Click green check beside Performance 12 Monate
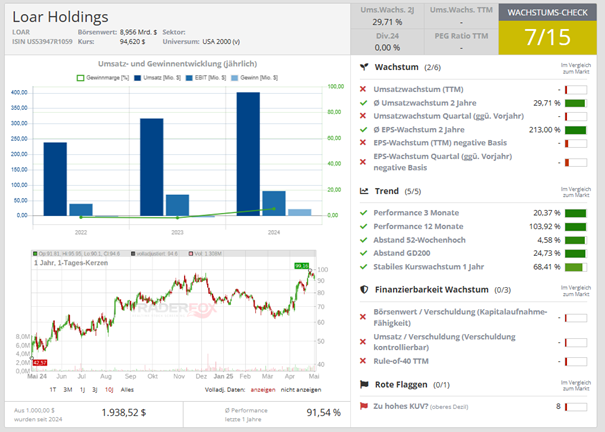Image resolution: width=605 pixels, height=432 pixels. 363,226
